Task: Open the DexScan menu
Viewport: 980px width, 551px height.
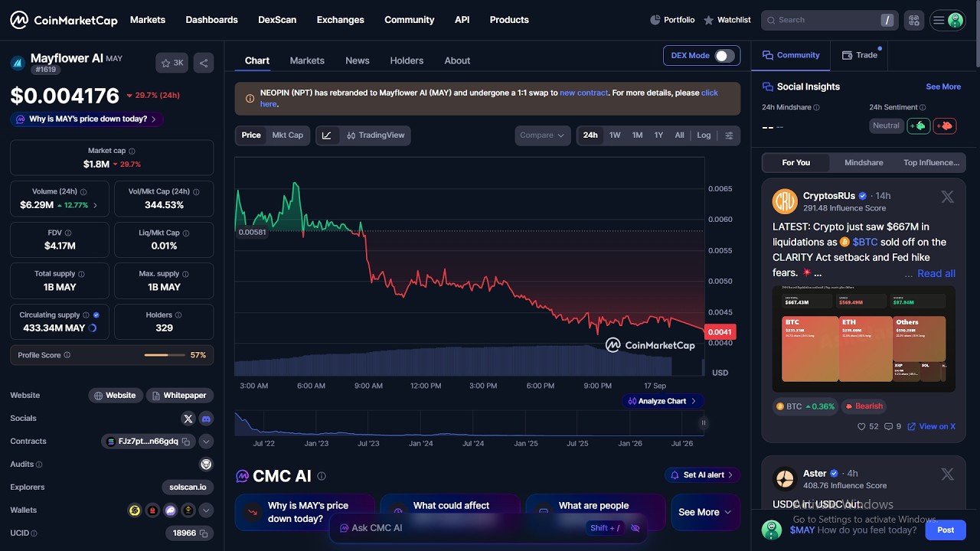Action: coord(277,20)
